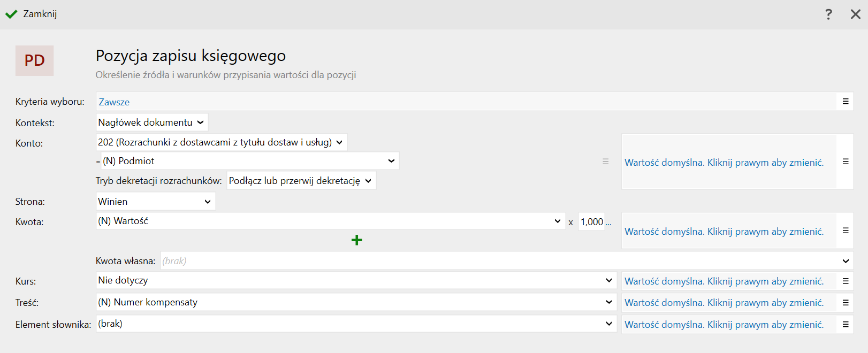Open hamburger menu in the Kurs row
The height and width of the screenshot is (353, 868).
846,281
